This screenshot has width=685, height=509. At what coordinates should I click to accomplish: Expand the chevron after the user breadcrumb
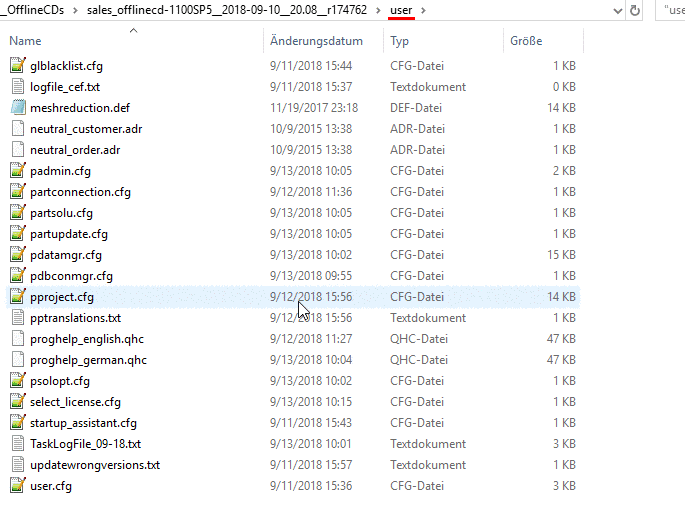[x=423, y=10]
